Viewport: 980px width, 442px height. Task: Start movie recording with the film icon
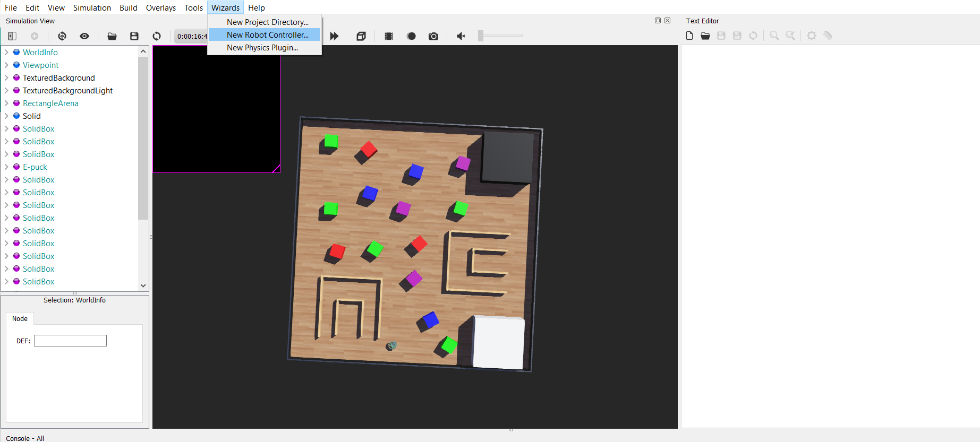pos(389,36)
